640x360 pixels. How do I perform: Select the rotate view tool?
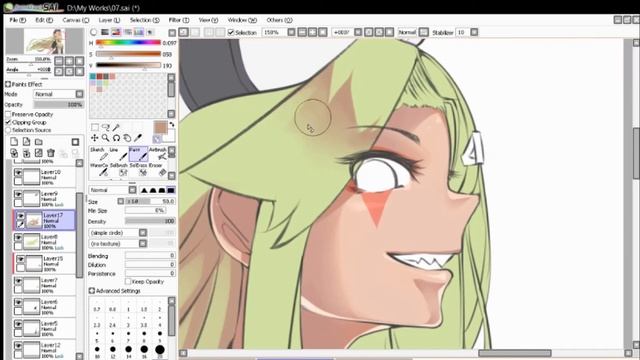[117, 138]
